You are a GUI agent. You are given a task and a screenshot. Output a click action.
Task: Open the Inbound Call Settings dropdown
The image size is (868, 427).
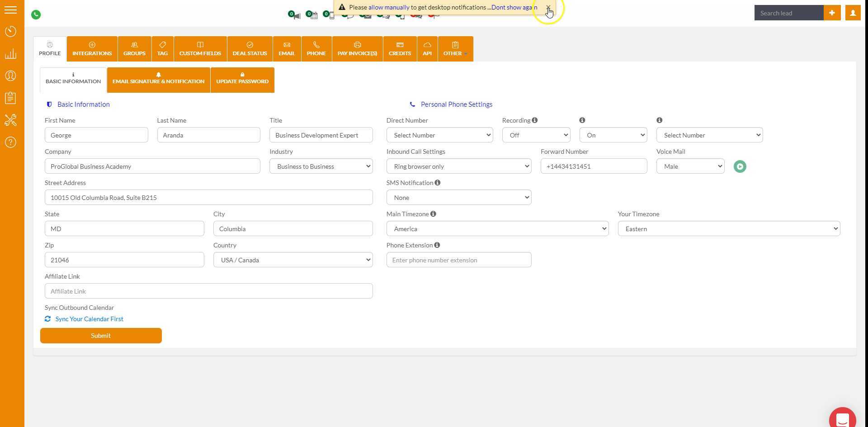point(458,166)
